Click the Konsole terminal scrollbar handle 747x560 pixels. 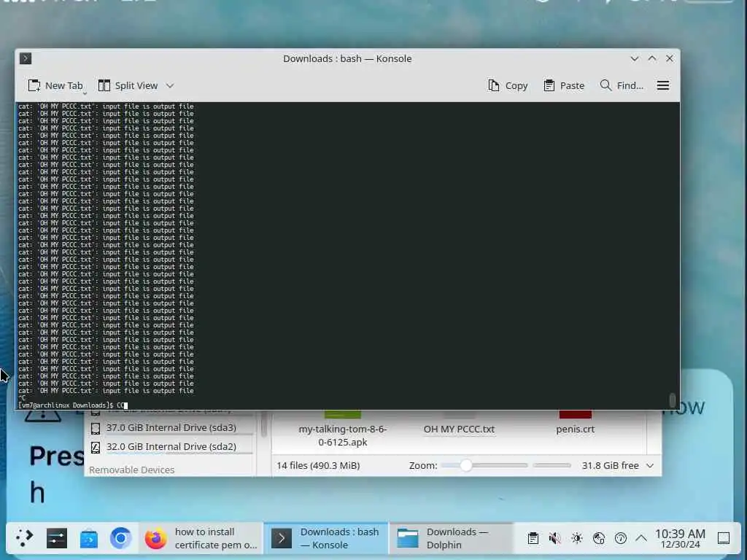click(x=672, y=400)
